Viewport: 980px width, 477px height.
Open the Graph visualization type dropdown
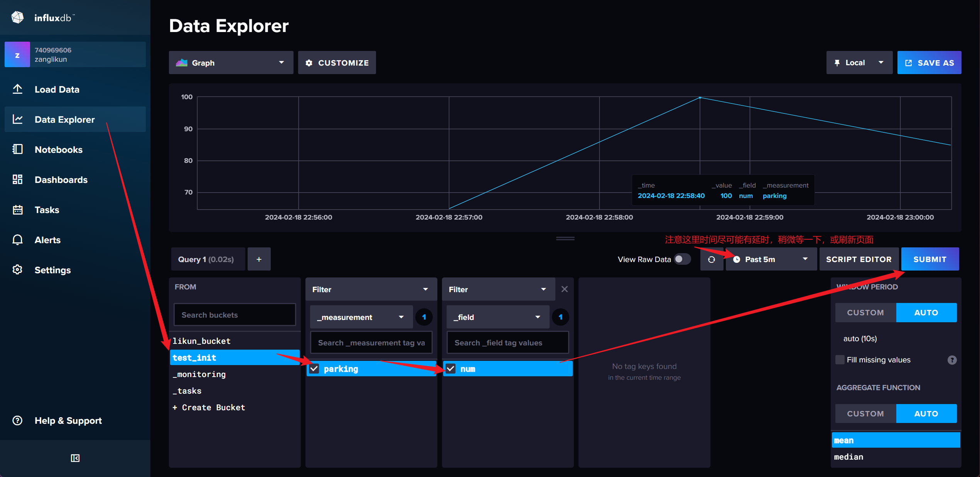pos(231,63)
